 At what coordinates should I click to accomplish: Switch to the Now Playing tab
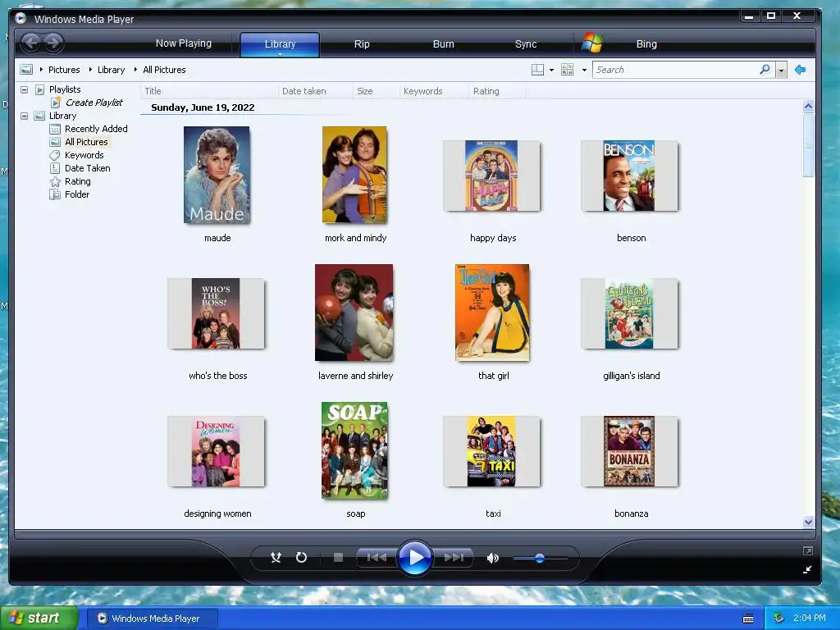pos(184,43)
